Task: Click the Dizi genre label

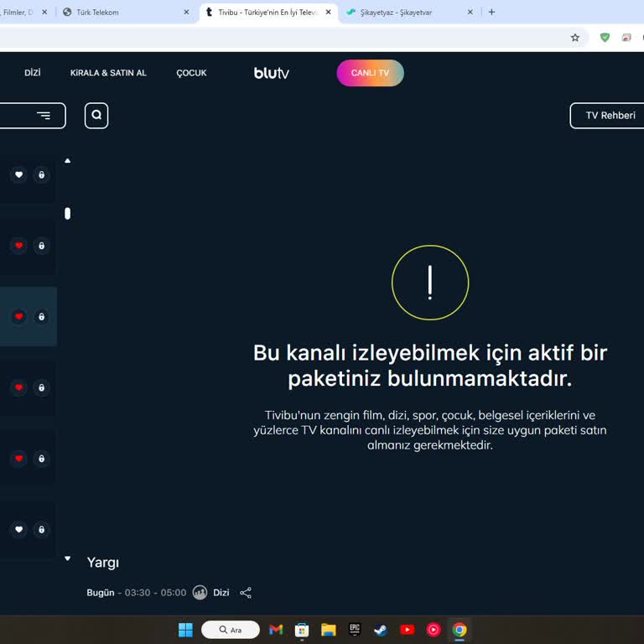Action: click(221, 592)
